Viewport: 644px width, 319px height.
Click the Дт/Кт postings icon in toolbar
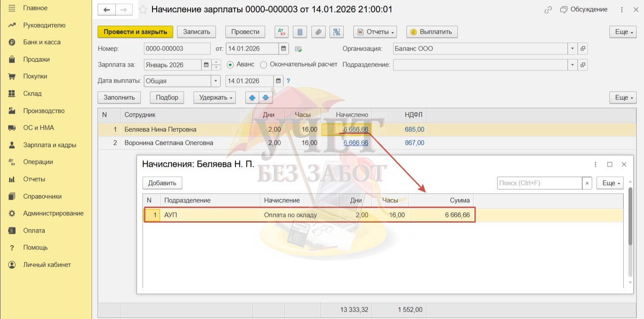tap(282, 32)
